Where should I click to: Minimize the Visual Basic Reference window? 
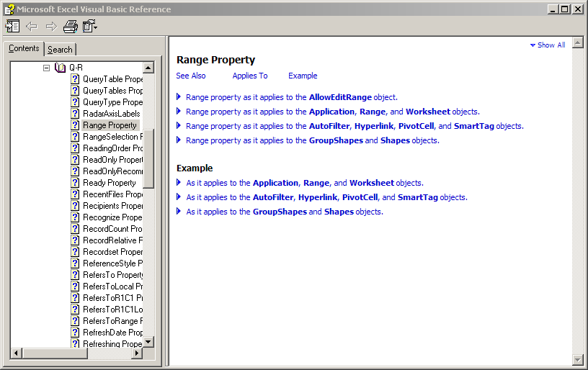(x=553, y=9)
